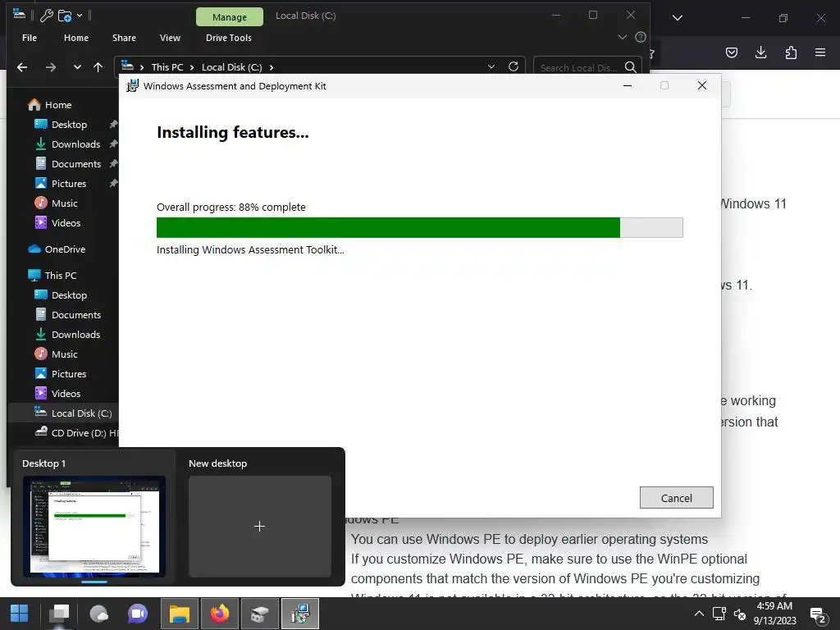Open Firefox extensions icon

pyautogui.click(x=791, y=52)
